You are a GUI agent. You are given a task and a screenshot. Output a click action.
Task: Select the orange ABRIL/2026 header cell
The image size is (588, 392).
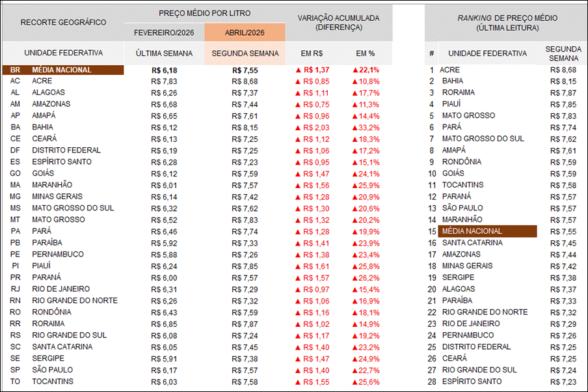tap(245, 32)
